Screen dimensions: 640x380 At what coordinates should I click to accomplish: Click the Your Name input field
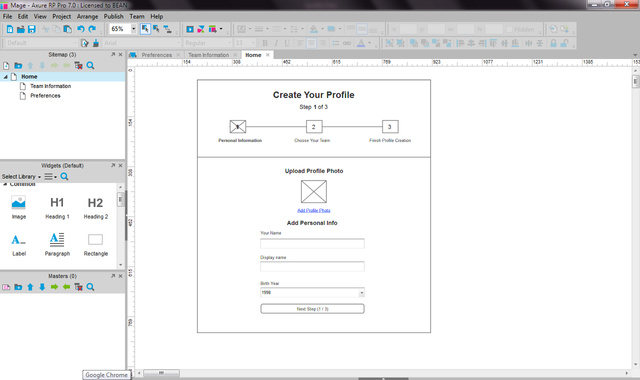312,244
